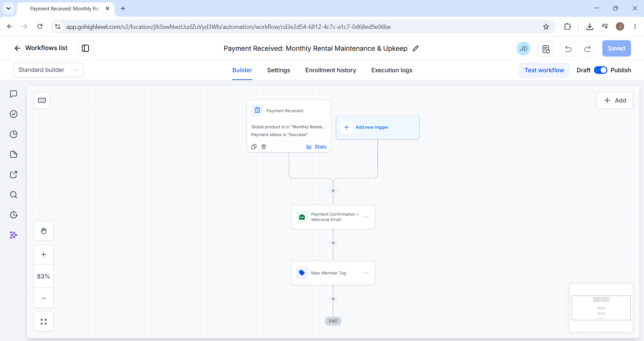This screenshot has height=341, width=644.
Task: Add step after New Member Tag
Action: click(x=333, y=299)
